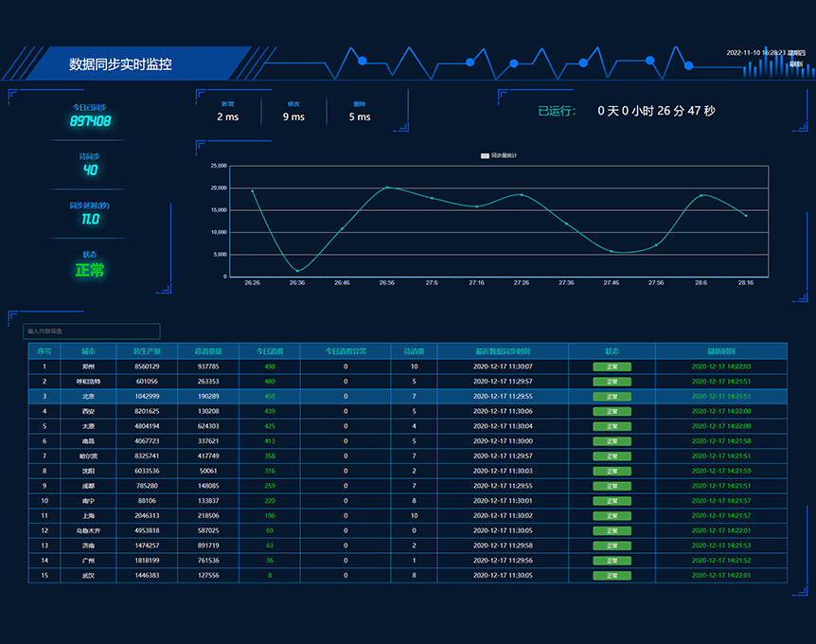
Task: Select the 乌鲁木齐 city cell
Action: click(x=88, y=530)
